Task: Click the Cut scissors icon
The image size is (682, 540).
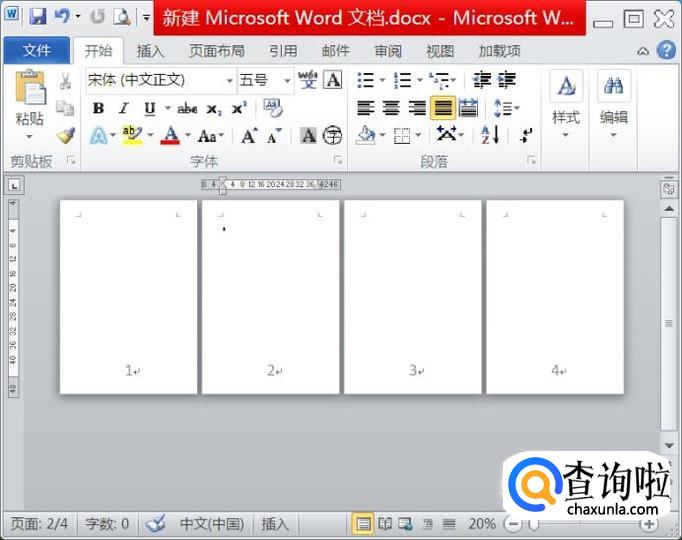Action: [x=65, y=82]
